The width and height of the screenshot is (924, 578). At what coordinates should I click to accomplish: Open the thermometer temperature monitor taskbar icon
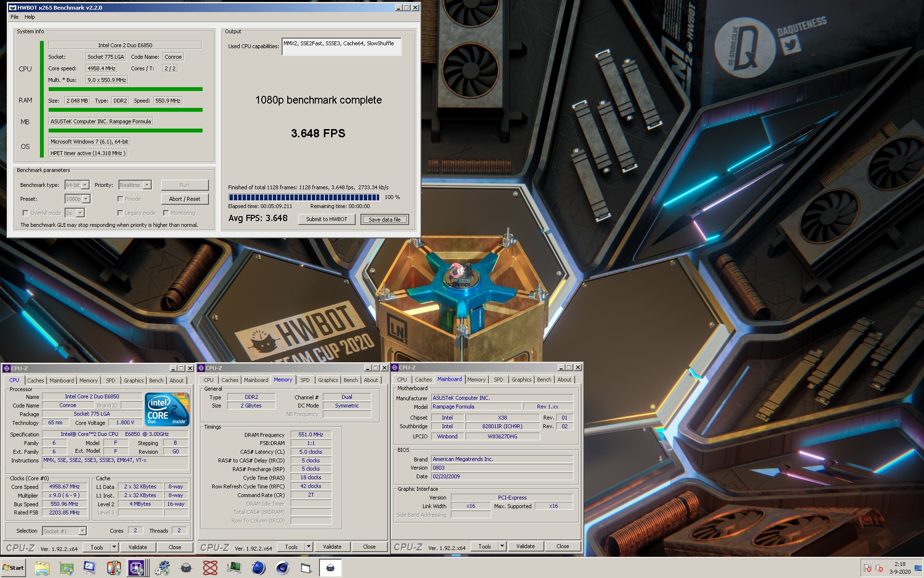pos(114,568)
